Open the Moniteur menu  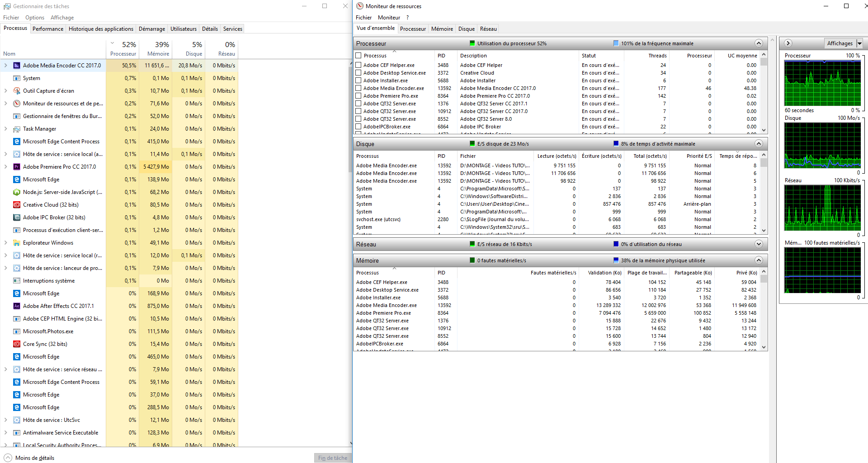pos(389,18)
